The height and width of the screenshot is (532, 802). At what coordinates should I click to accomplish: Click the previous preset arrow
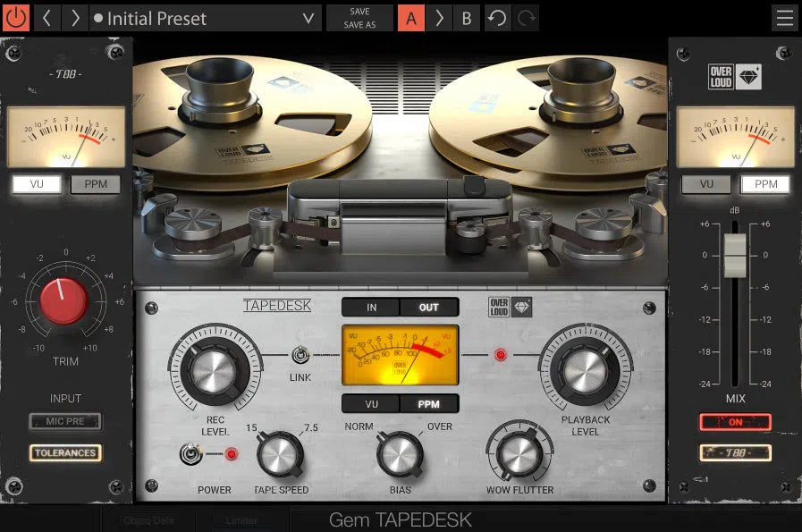point(46,18)
